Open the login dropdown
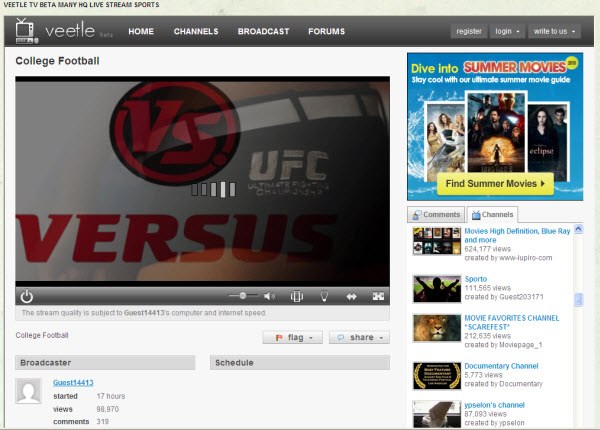 point(507,31)
